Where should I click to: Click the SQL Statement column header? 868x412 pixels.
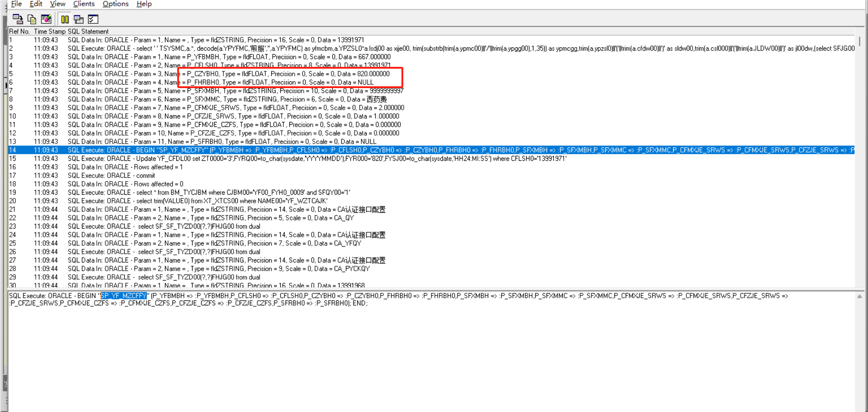[x=88, y=32]
